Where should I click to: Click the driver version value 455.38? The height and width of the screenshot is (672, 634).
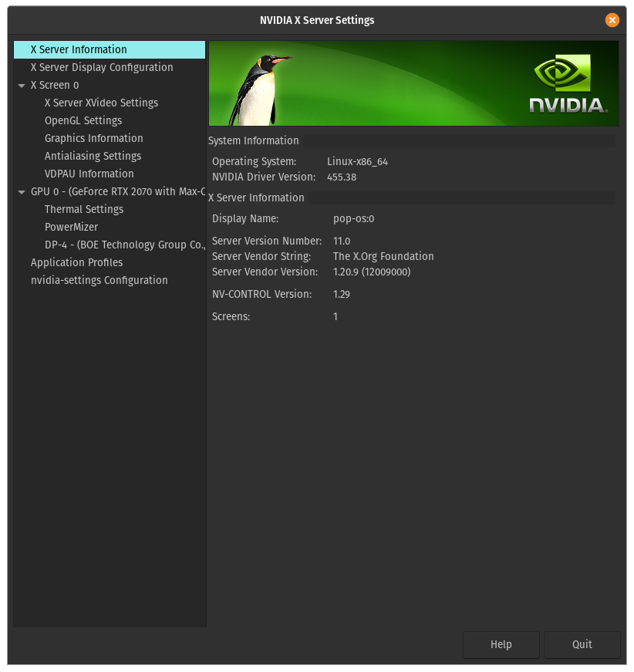(x=342, y=177)
